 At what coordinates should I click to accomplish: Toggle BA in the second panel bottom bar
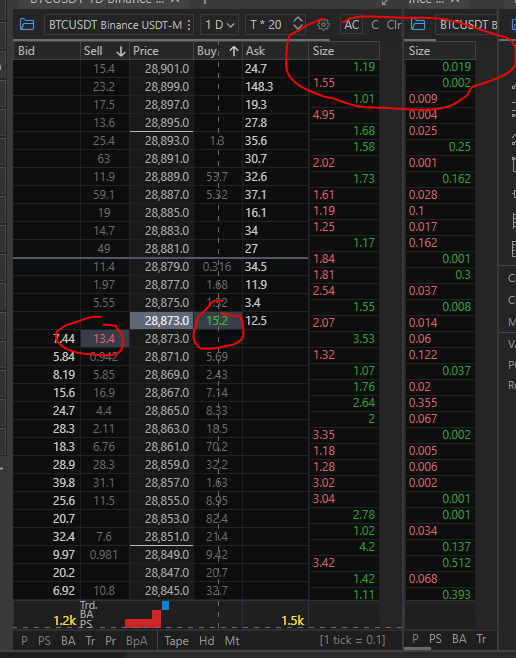459,639
